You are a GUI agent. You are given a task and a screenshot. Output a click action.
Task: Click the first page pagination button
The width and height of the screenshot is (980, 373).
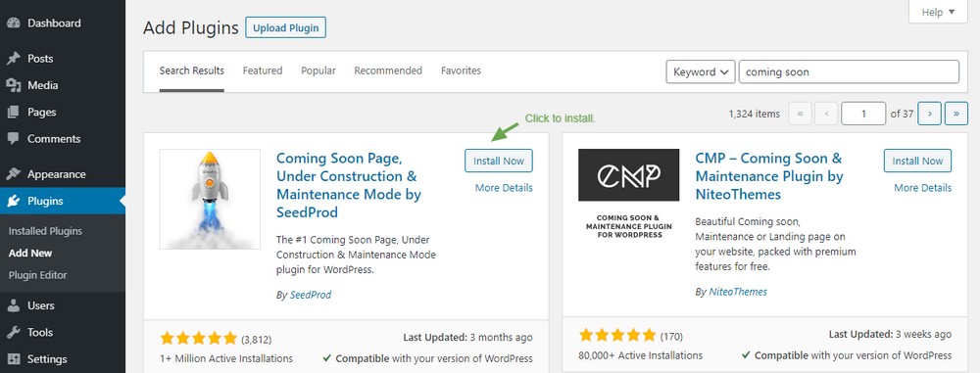point(801,114)
